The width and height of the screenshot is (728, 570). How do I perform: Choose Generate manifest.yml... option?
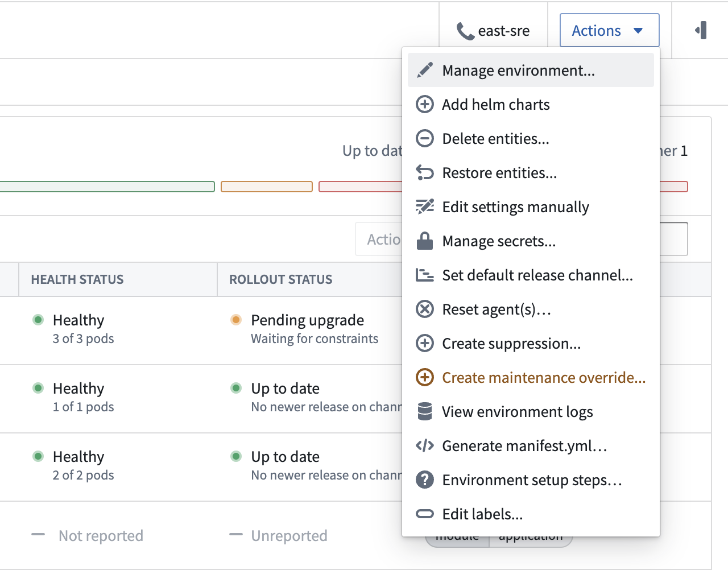531,445
